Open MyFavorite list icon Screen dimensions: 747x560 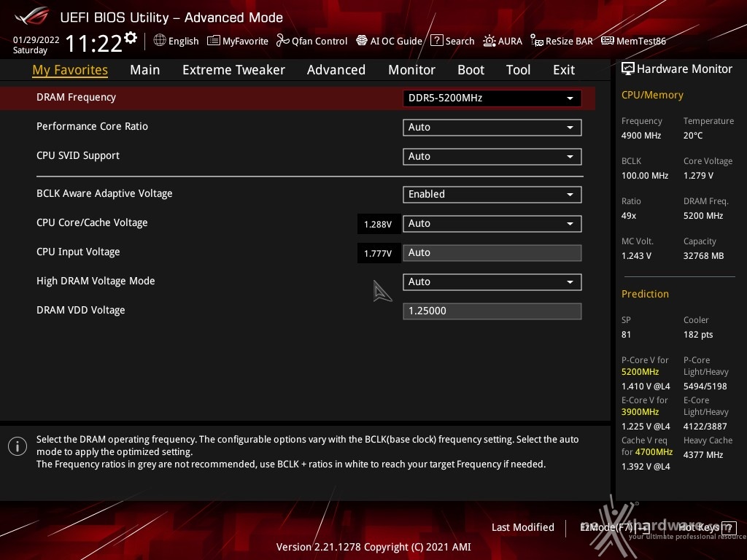[214, 41]
